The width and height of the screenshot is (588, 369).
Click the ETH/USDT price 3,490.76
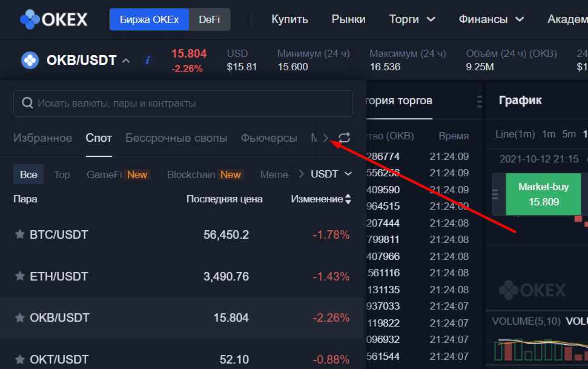click(x=226, y=276)
